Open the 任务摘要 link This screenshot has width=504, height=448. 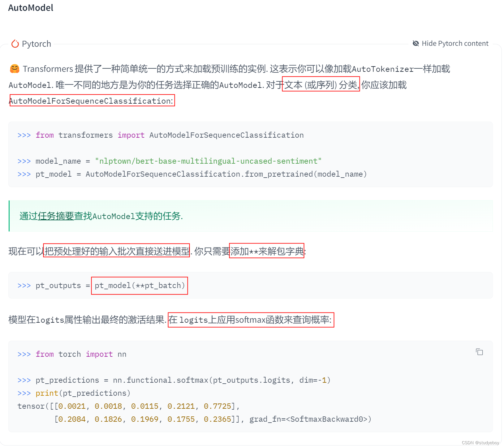click(x=56, y=216)
